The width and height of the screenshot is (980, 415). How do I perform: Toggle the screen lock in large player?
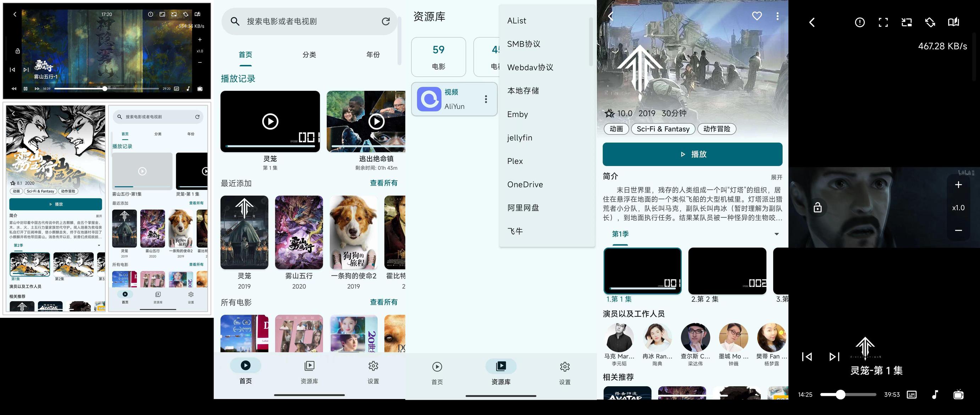(x=817, y=208)
